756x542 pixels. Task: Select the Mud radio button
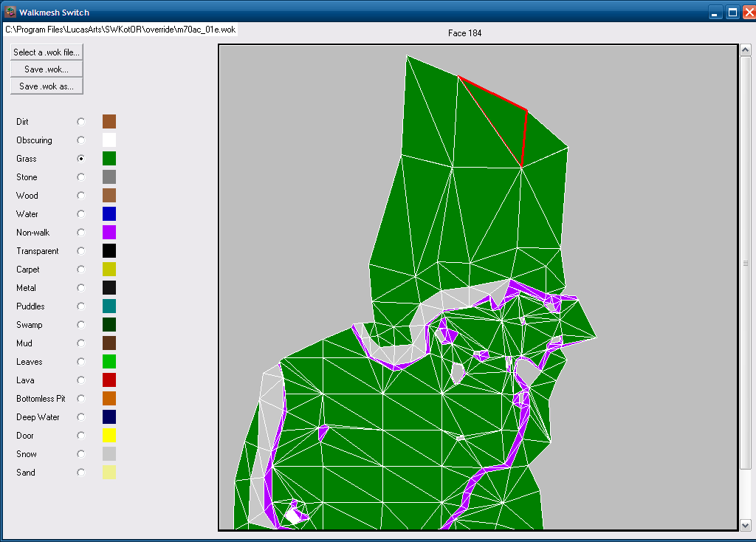coord(81,343)
